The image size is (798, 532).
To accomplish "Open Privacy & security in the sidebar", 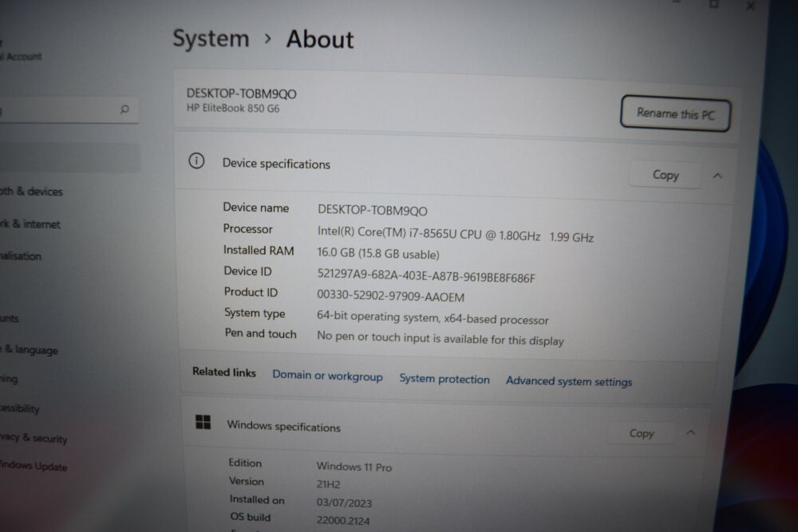I will pyautogui.click(x=34, y=438).
